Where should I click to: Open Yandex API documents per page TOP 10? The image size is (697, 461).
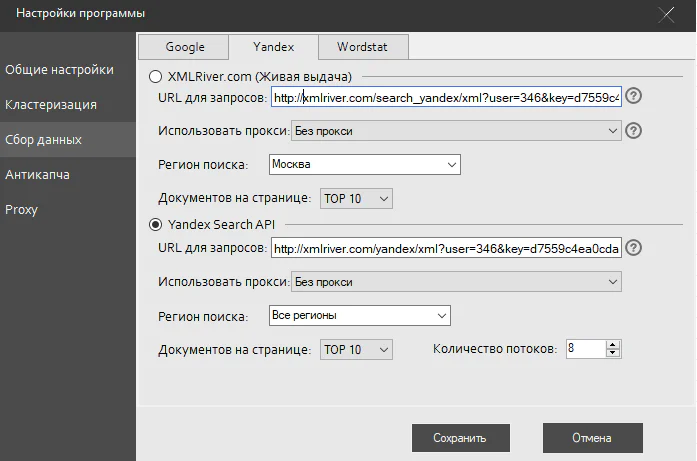[356, 349]
